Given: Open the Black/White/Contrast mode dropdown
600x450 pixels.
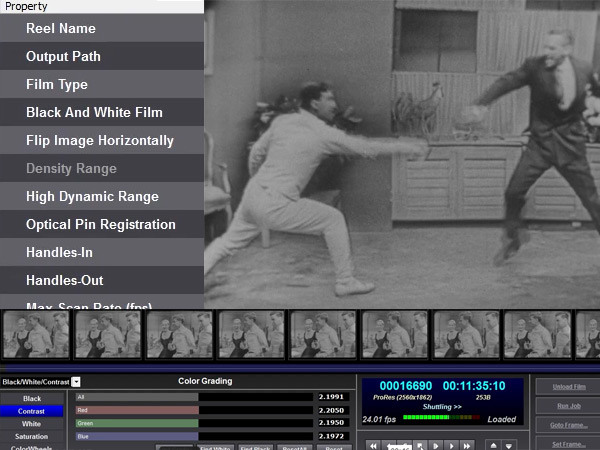Looking at the screenshot, I should coord(76,382).
